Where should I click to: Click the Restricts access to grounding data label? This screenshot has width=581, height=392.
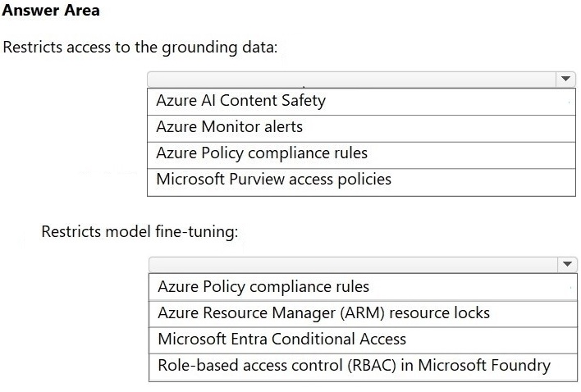click(x=140, y=48)
